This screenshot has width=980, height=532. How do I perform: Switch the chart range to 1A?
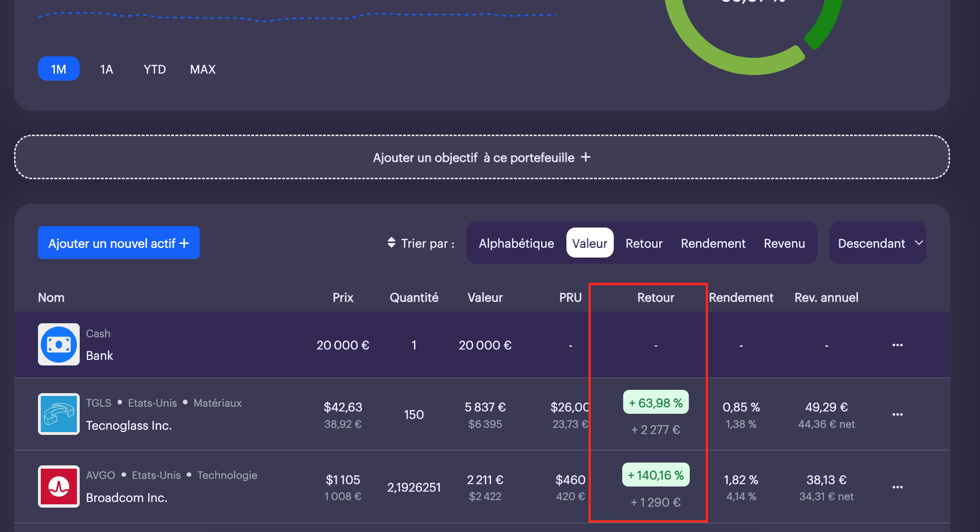click(106, 69)
